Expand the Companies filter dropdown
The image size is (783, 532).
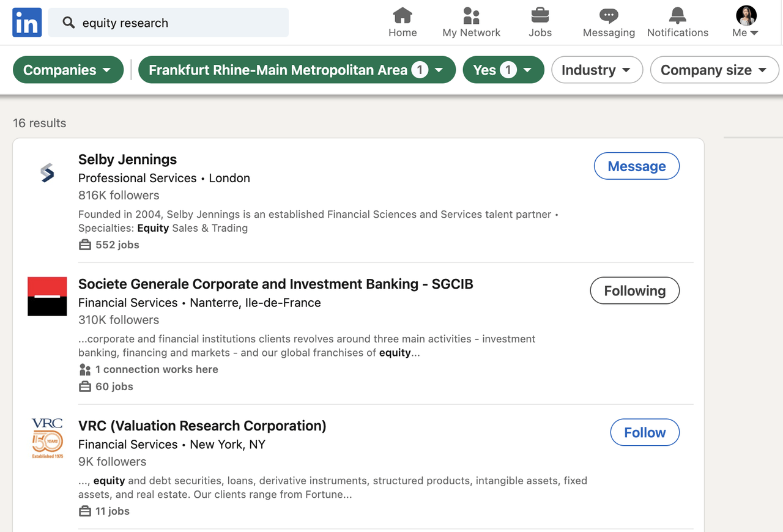(68, 70)
